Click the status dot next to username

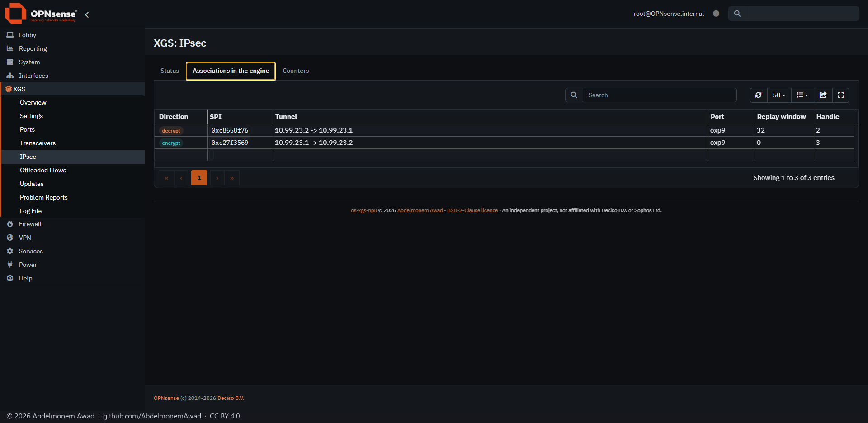[x=716, y=14]
